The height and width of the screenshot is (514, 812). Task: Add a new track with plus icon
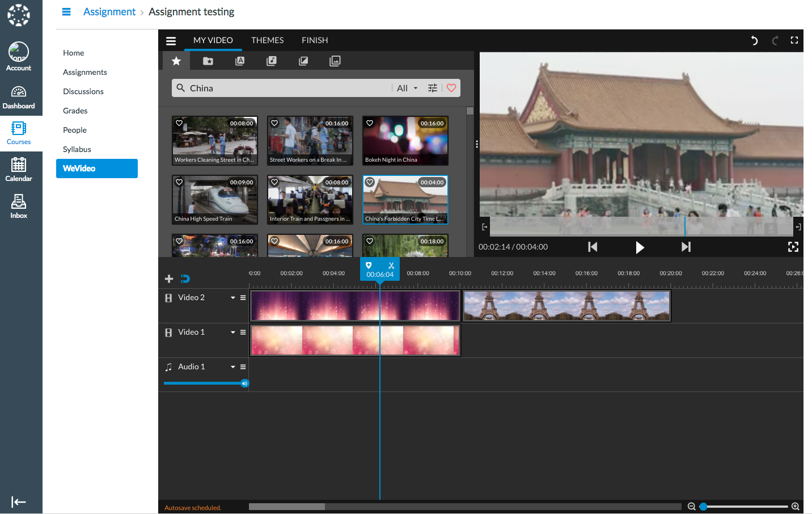coord(169,279)
